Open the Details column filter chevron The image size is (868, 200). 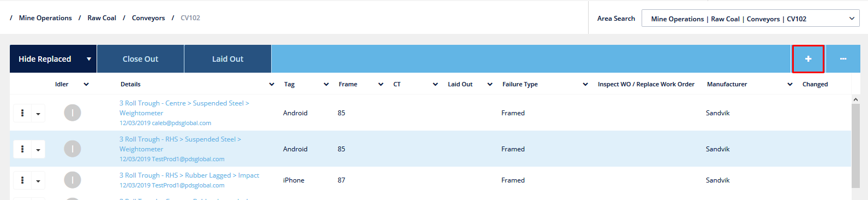(x=272, y=84)
